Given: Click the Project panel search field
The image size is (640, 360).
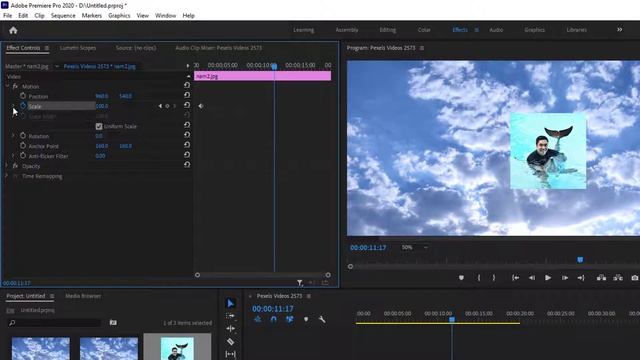Looking at the screenshot, I should [x=54, y=323].
